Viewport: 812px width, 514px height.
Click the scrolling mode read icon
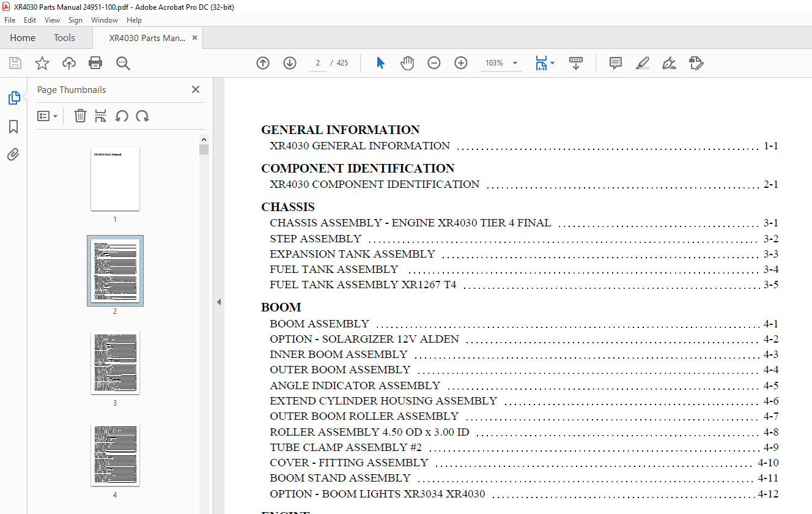pos(576,63)
